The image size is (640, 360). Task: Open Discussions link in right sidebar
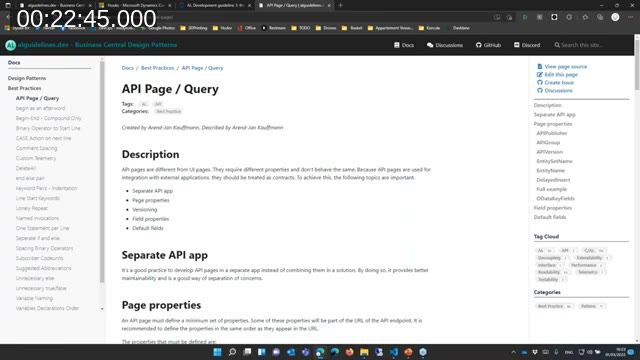pyautogui.click(x=555, y=91)
